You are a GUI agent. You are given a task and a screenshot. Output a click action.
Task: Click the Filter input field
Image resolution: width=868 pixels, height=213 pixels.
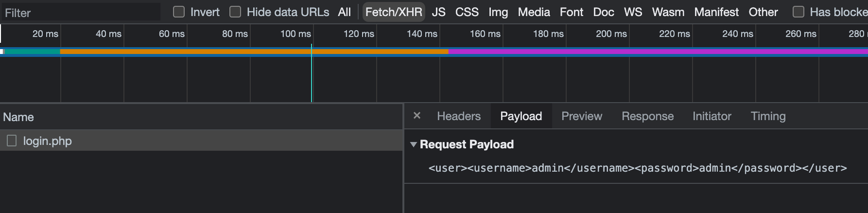click(80, 13)
